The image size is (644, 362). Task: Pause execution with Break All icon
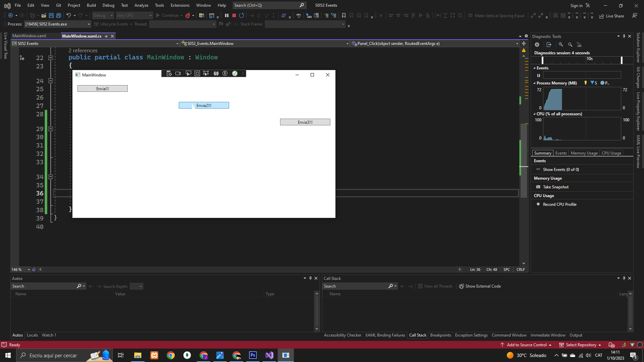click(x=227, y=15)
